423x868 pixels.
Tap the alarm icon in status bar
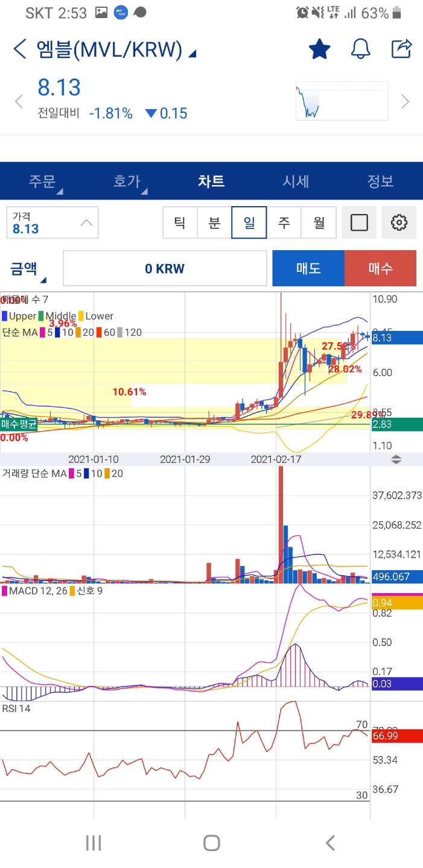[x=302, y=13]
